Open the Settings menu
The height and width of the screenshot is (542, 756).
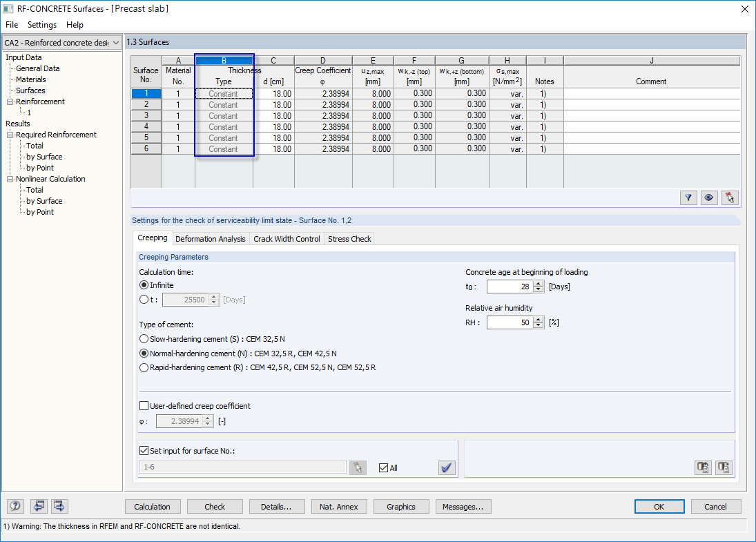click(42, 25)
